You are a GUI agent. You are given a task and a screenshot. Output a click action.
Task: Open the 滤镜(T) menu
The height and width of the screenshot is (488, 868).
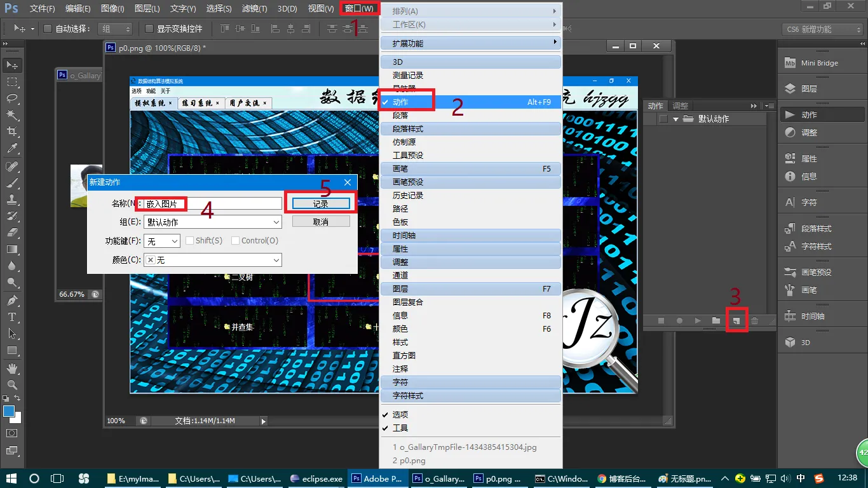click(255, 8)
